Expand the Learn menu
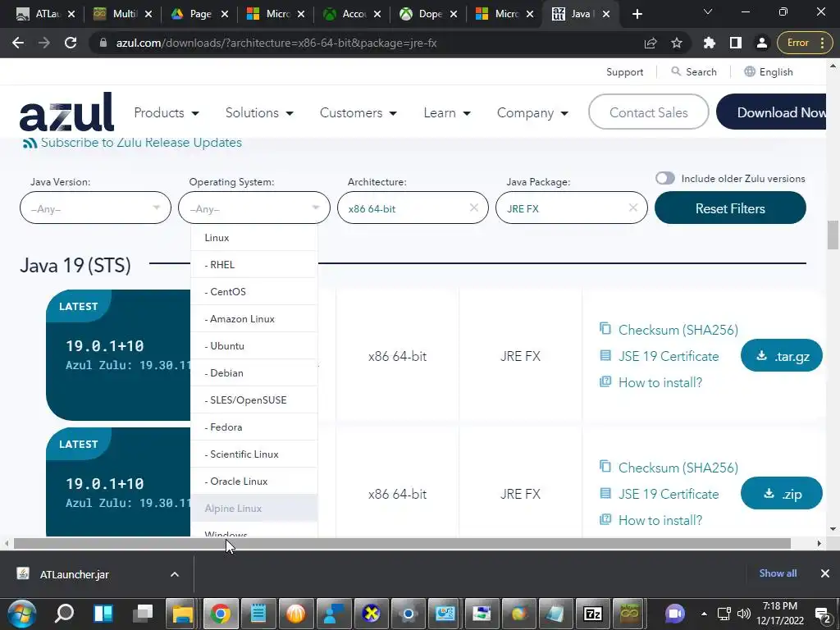 click(447, 112)
